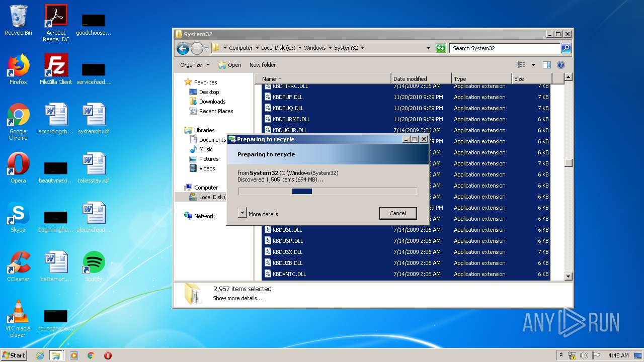Open CCleaner desktop shortcut
This screenshot has width=644, height=362.
[18, 267]
